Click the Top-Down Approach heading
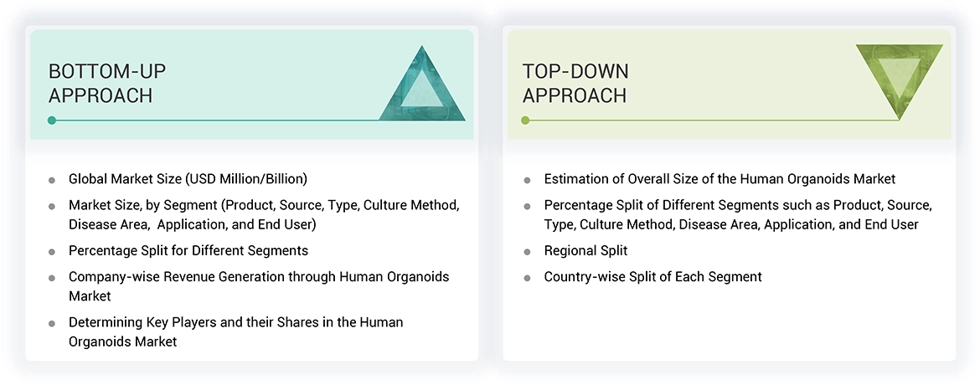 tap(575, 83)
